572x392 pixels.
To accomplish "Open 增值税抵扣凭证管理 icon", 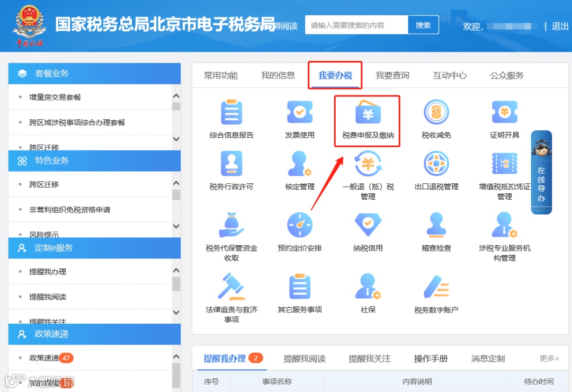I will point(505,164).
